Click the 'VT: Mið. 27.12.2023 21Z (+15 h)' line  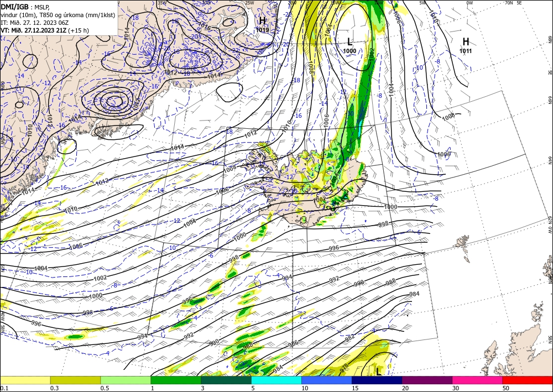click(45, 30)
